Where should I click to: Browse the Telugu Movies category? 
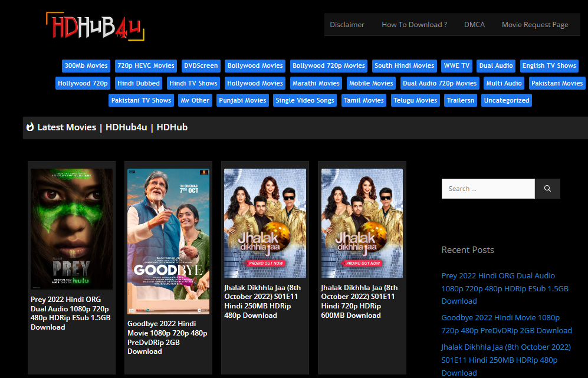tap(416, 100)
